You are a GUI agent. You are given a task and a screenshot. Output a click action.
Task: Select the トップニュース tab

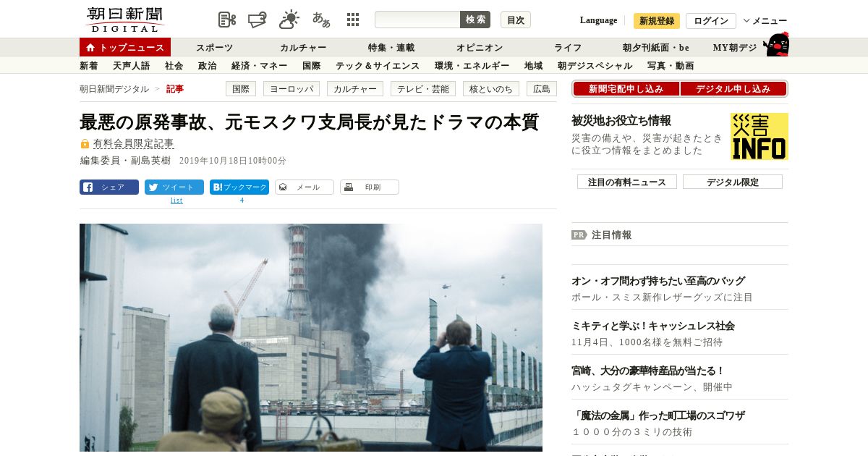[x=125, y=47]
